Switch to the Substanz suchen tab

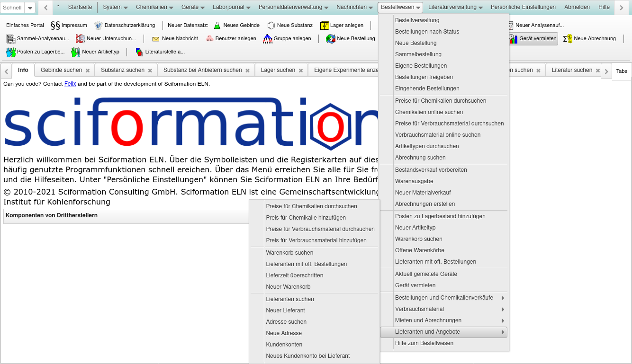[122, 70]
